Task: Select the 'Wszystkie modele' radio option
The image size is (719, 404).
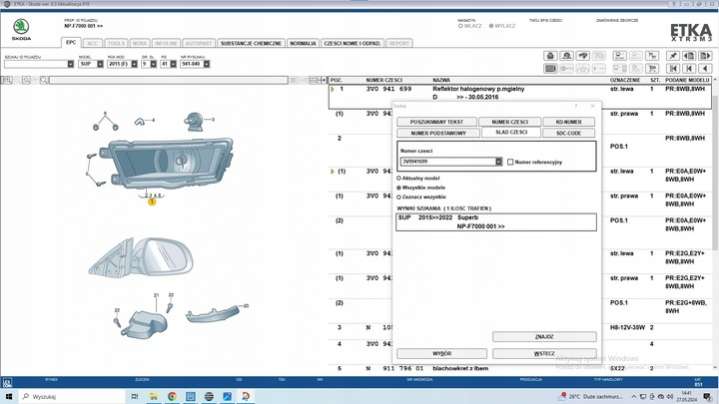Action: tap(399, 188)
